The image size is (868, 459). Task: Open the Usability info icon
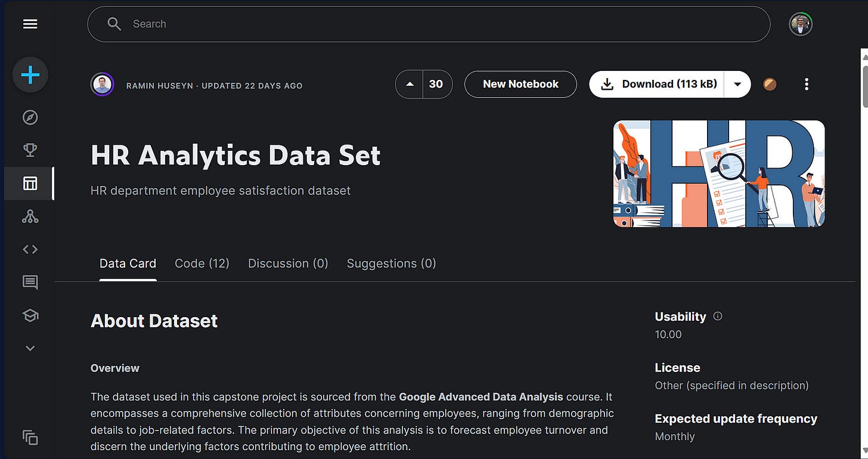click(x=718, y=317)
